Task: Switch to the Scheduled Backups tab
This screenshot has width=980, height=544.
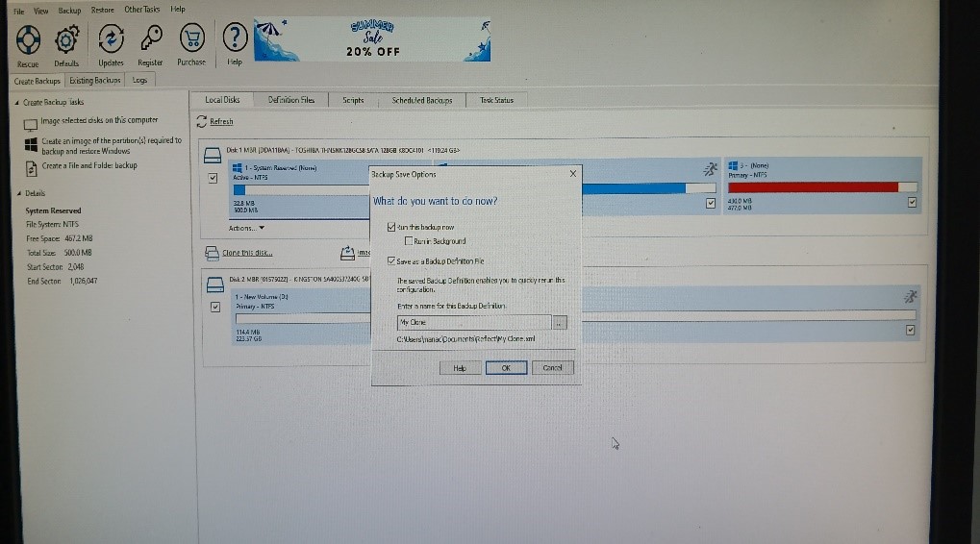Action: pyautogui.click(x=421, y=100)
